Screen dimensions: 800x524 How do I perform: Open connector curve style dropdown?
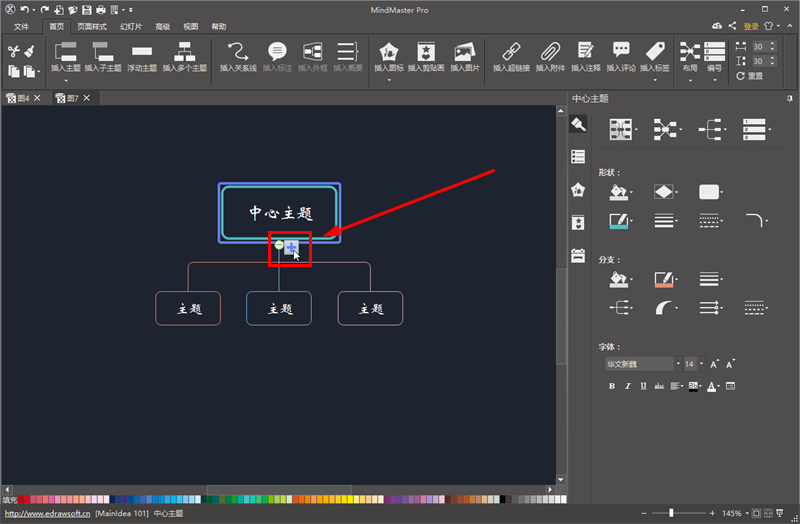coord(665,308)
